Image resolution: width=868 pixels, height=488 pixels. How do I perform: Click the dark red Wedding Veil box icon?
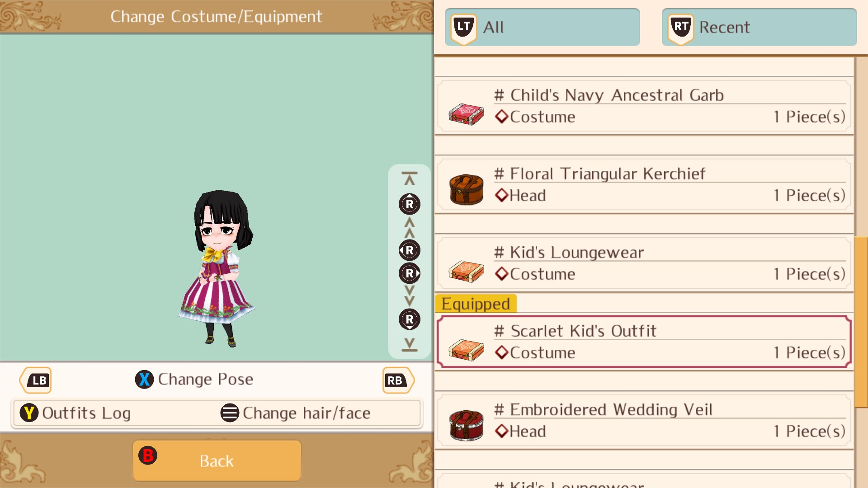(466, 425)
